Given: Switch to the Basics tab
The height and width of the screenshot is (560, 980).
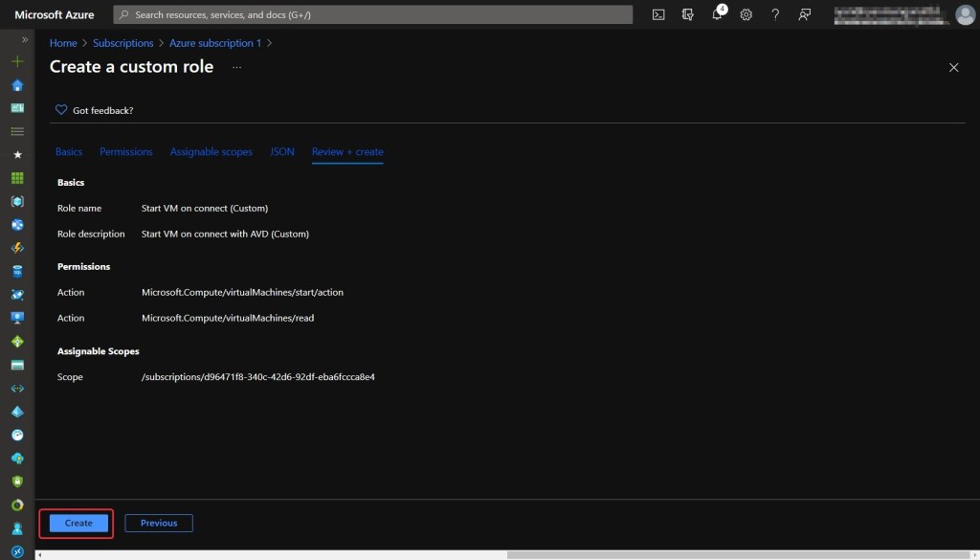Looking at the screenshot, I should 69,152.
